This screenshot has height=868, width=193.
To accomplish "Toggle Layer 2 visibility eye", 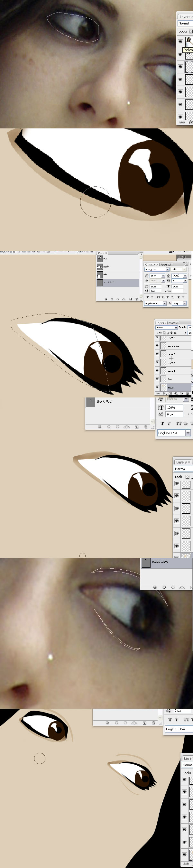I will [157, 362].
